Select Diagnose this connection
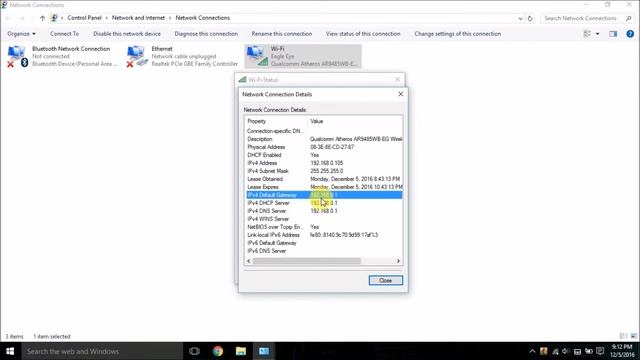Viewport: 640px width, 360px height. [206, 34]
